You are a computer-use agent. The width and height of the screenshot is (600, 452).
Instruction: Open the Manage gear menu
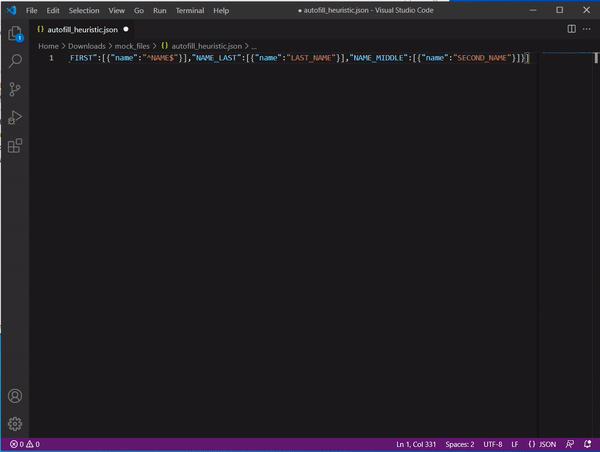(15, 424)
